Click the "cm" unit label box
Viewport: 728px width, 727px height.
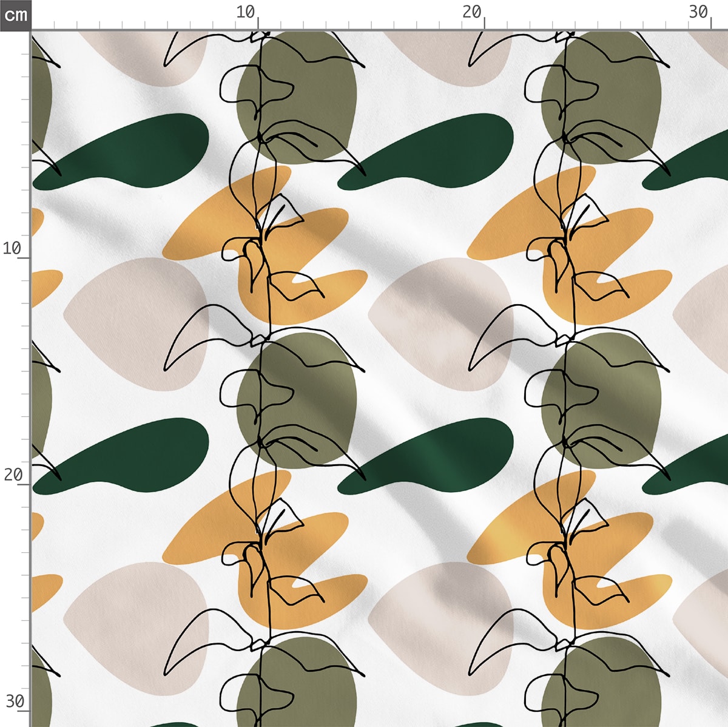pyautogui.click(x=15, y=15)
